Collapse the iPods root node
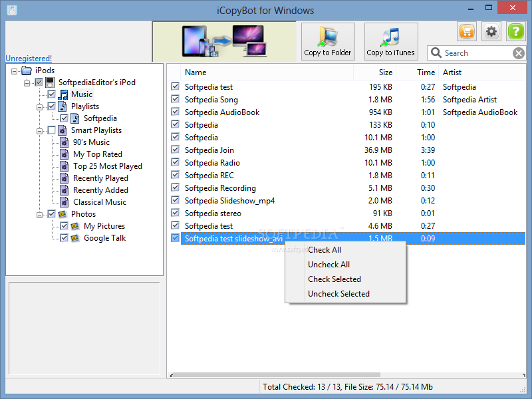Viewport: 532px width, 399px height. 14,71
